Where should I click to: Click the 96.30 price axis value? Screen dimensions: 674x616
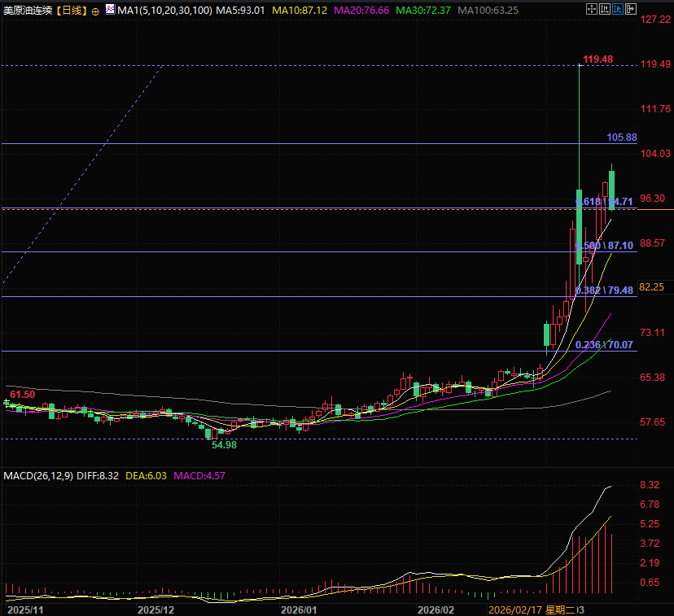tap(653, 199)
